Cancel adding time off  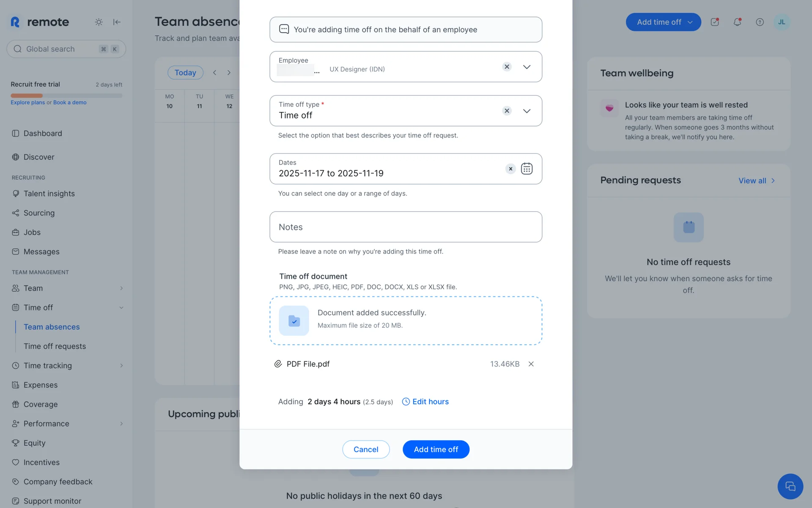coord(366,450)
